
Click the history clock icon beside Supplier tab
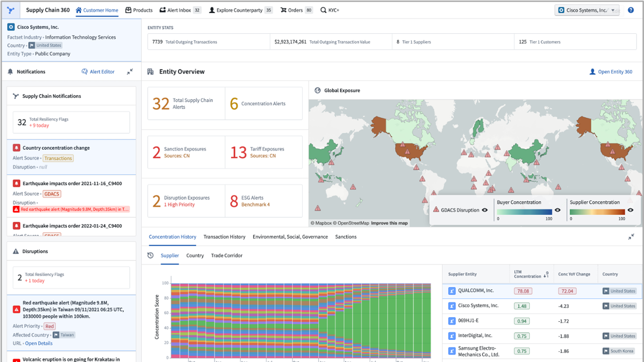[150, 255]
